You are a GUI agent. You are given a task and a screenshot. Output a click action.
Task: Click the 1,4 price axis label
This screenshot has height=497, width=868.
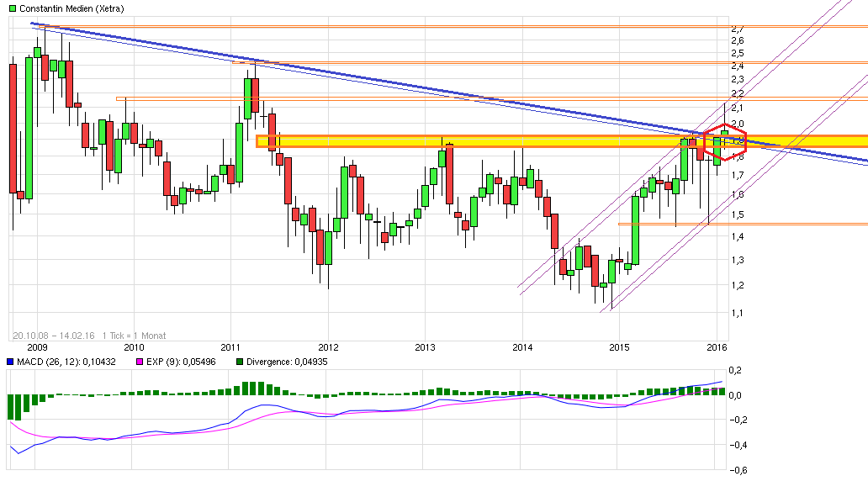(738, 236)
